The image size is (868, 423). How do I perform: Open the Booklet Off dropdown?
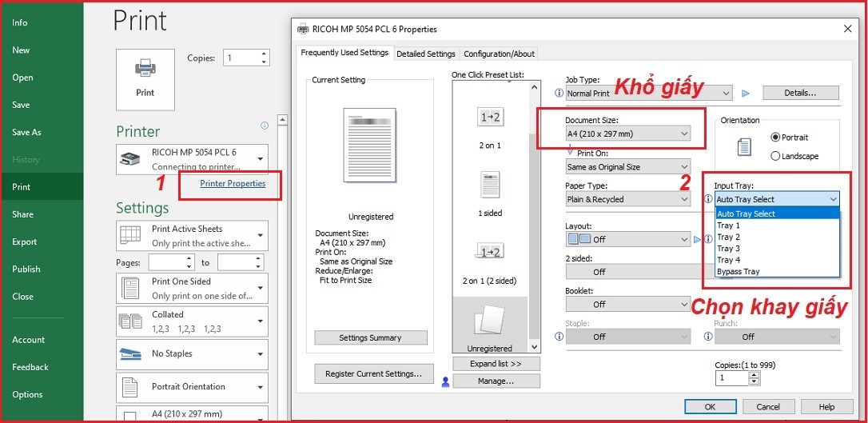(627, 304)
